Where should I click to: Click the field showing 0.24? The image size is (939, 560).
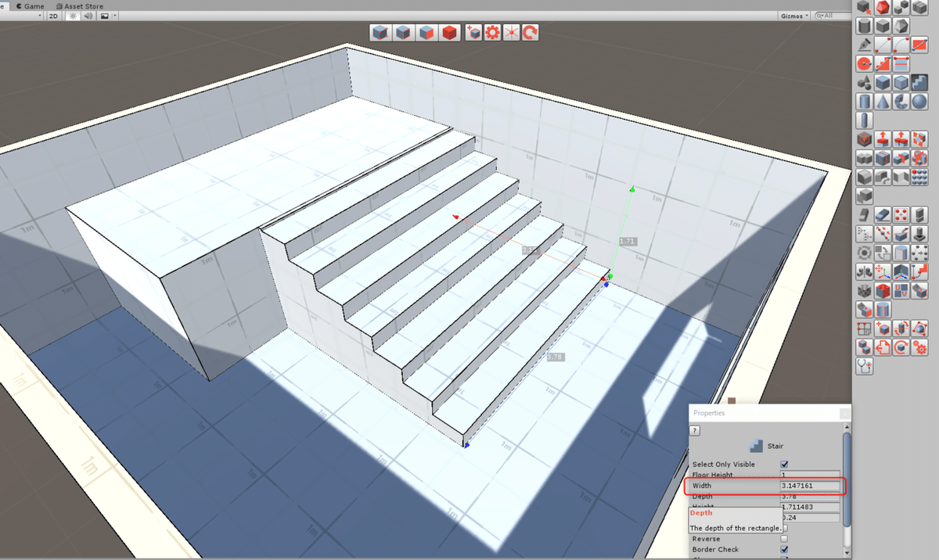tap(810, 518)
